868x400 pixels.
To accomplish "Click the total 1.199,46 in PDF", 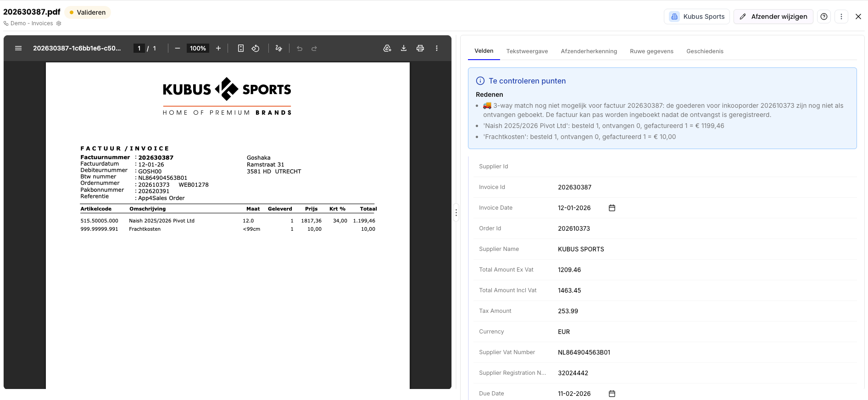I will coord(364,221).
